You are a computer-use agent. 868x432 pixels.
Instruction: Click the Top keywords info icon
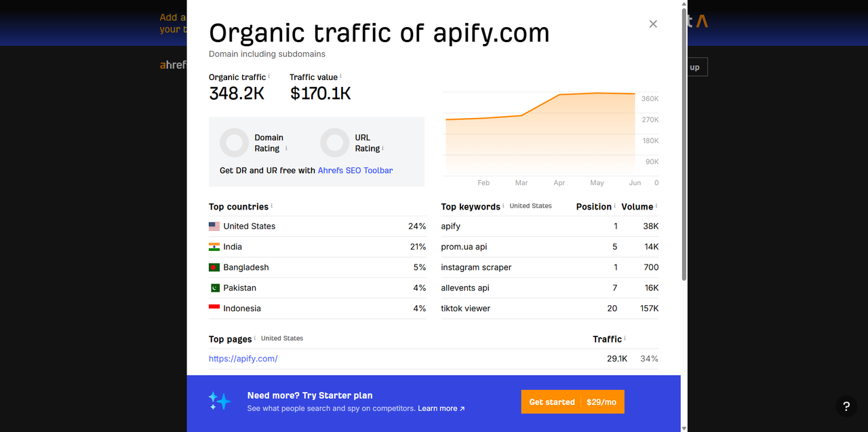coord(504,205)
